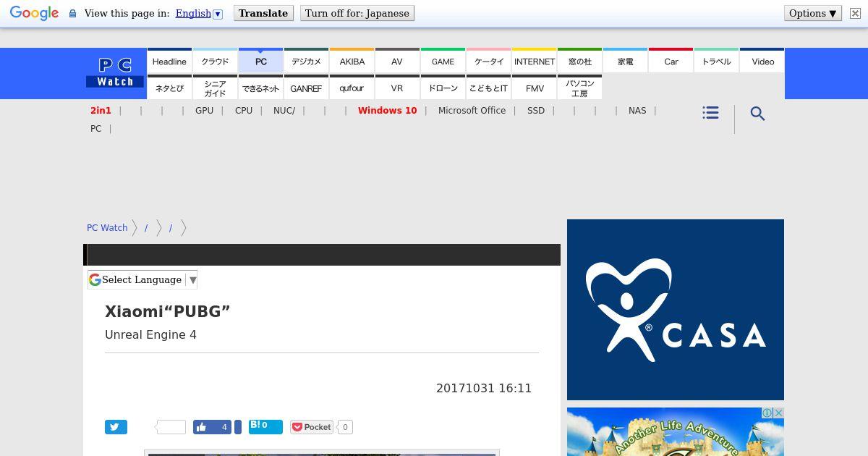This screenshot has width=868, height=456.
Task: Close the Google Translate bar
Action: pyautogui.click(x=855, y=13)
